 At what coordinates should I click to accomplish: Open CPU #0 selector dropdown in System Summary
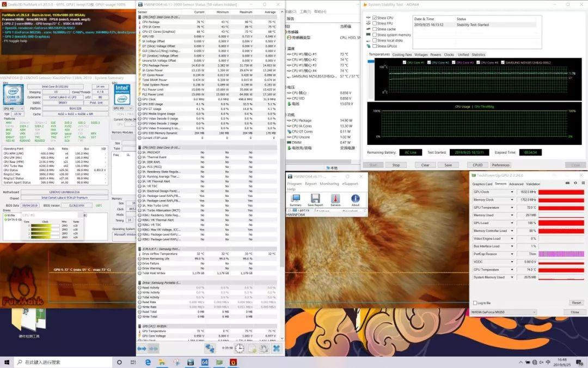(x=13, y=108)
